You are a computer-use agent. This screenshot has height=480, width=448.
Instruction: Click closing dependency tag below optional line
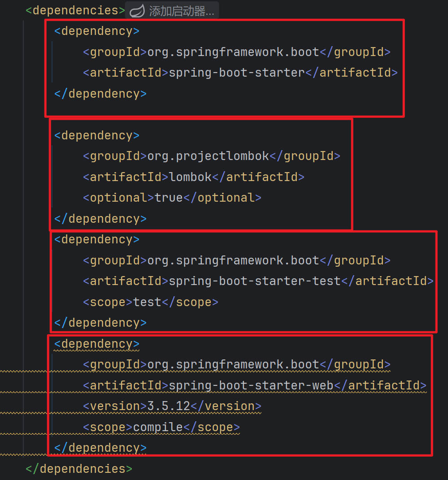[x=100, y=219]
